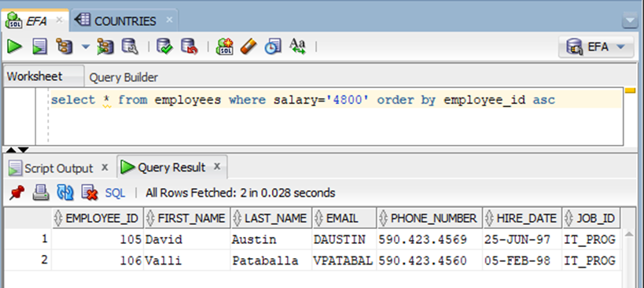Click the Run Script icon
The height and width of the screenshot is (288, 644).
40,46
